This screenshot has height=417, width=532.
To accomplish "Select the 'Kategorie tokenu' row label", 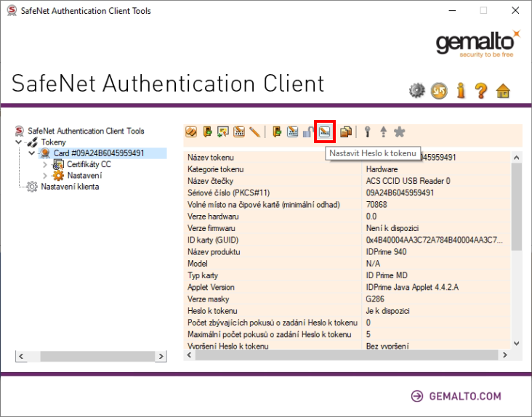I will (215, 169).
